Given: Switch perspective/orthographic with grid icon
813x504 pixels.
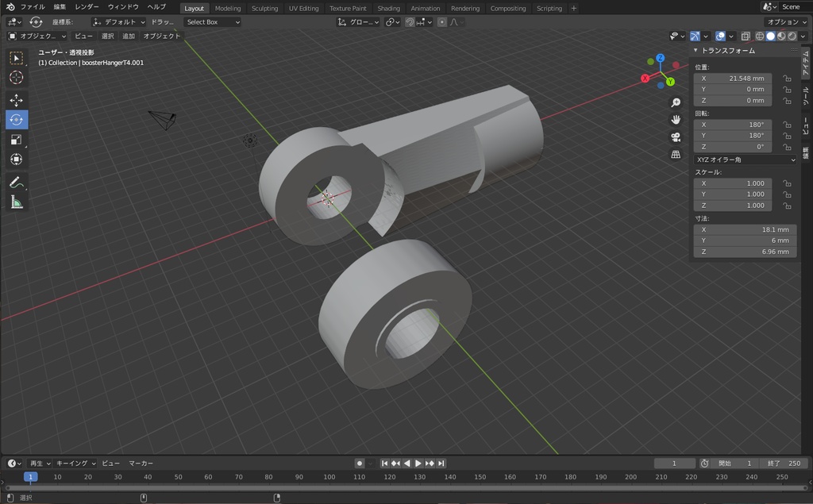Looking at the screenshot, I should (x=676, y=154).
